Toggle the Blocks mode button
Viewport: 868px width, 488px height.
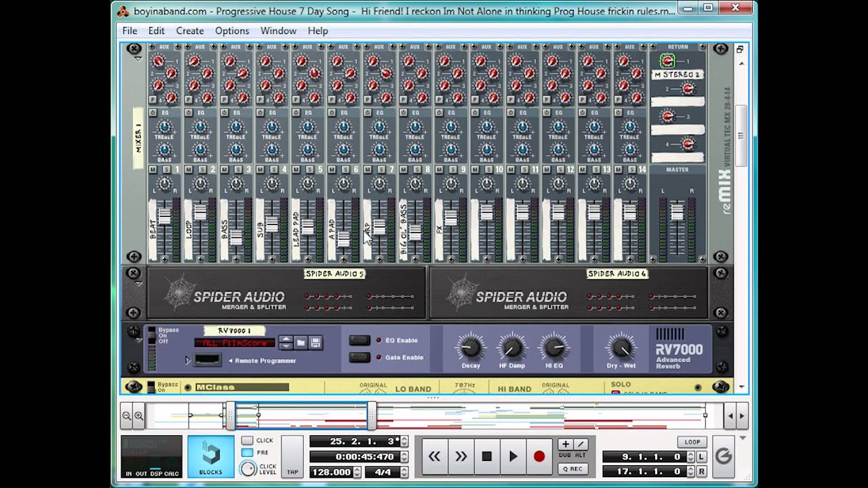pyautogui.click(x=210, y=455)
